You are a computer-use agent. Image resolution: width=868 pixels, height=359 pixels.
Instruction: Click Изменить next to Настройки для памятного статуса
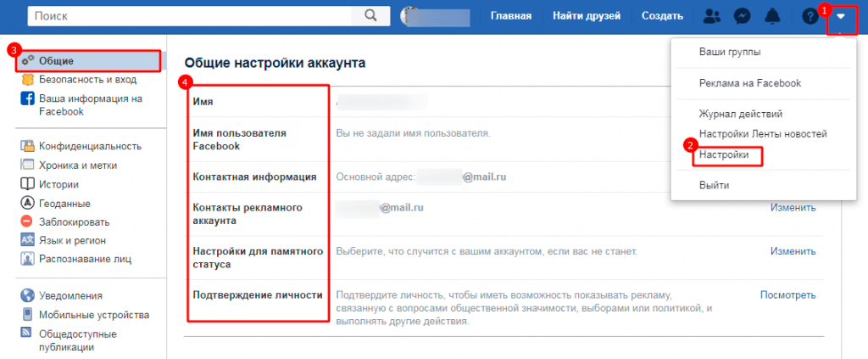coord(793,251)
